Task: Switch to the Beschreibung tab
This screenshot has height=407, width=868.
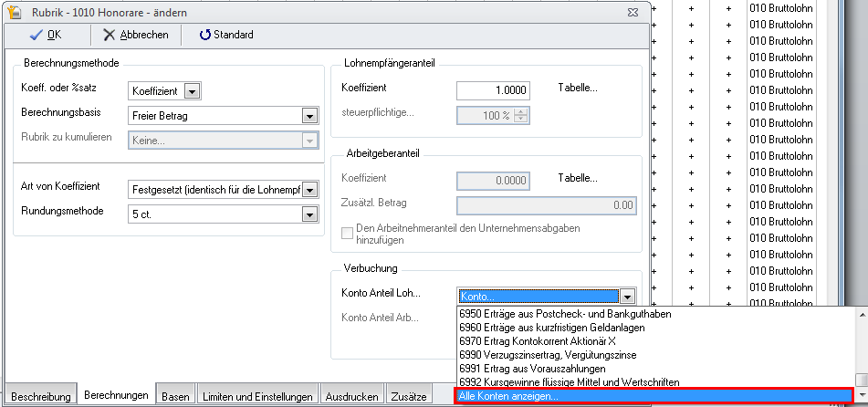Action: pyautogui.click(x=41, y=396)
